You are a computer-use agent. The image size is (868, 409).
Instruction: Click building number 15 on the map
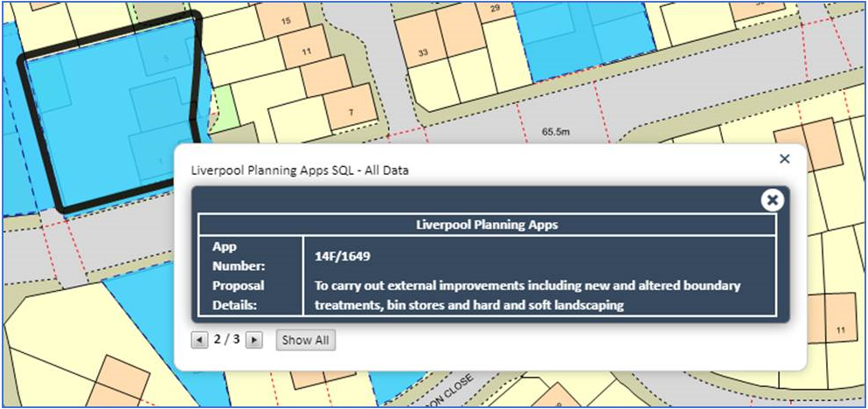coord(286,21)
